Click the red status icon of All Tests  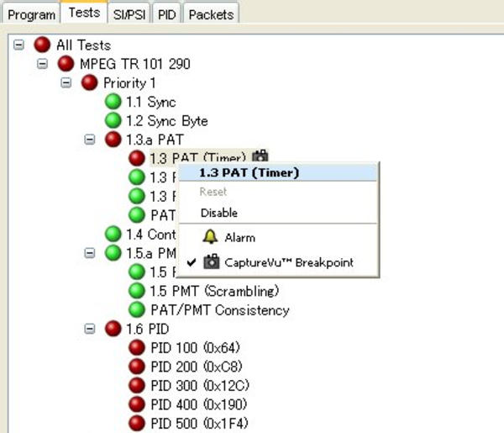tap(42, 45)
